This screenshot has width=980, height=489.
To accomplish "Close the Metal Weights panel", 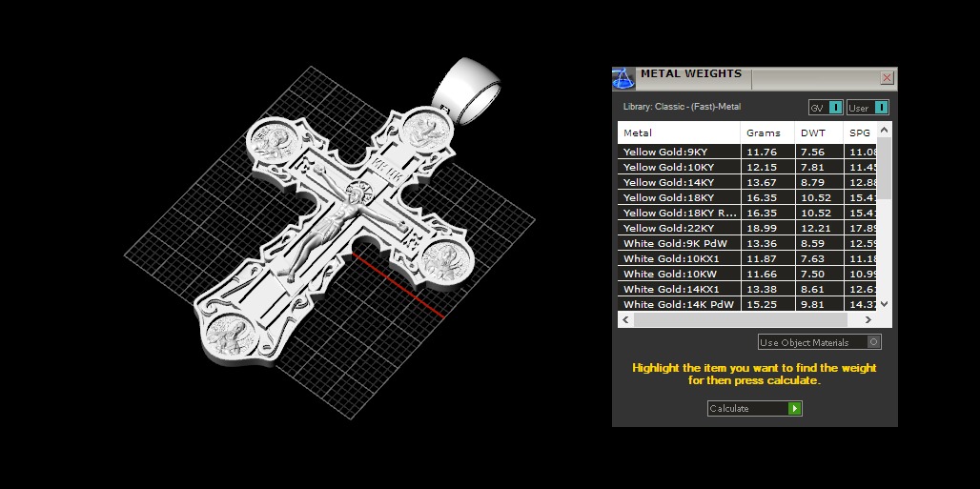I will (887, 78).
